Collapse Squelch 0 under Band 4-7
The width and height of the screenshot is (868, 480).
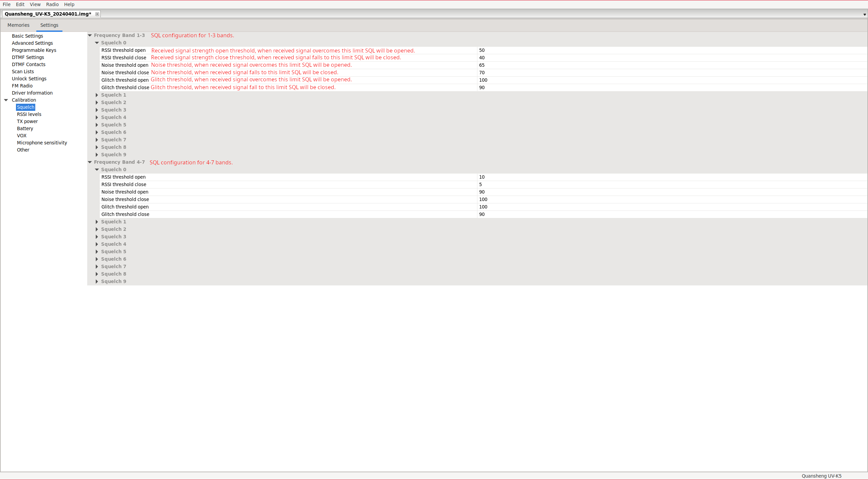pyautogui.click(x=97, y=169)
